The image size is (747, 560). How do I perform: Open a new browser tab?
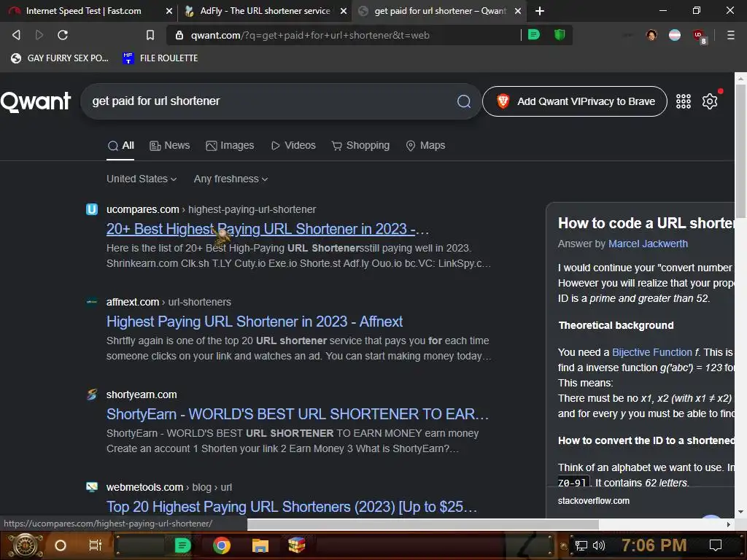(539, 10)
